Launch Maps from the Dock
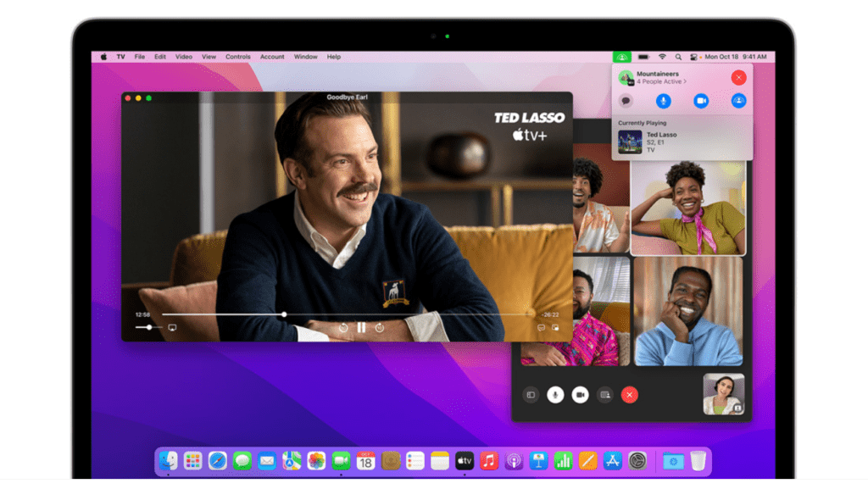Screen dimensions: 868x500 coord(292,461)
